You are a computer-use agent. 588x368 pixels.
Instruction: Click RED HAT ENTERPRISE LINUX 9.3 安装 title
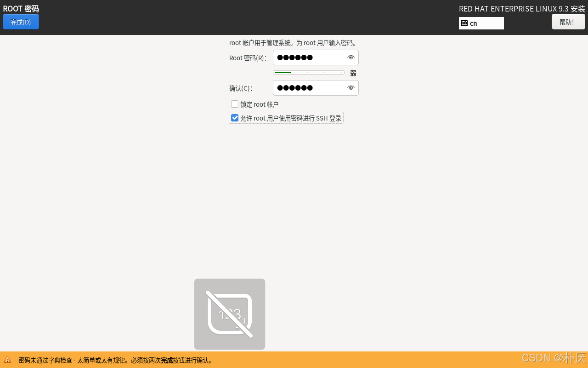(x=522, y=9)
